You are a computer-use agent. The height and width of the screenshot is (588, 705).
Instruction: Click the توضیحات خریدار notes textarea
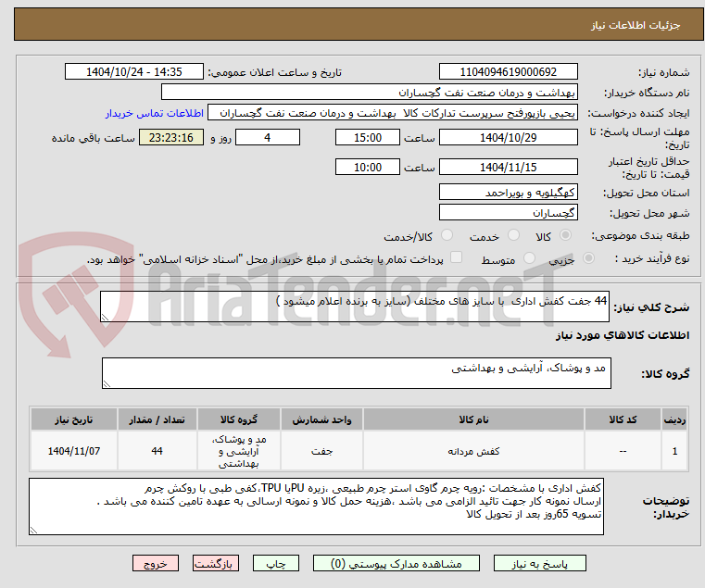(x=316, y=507)
